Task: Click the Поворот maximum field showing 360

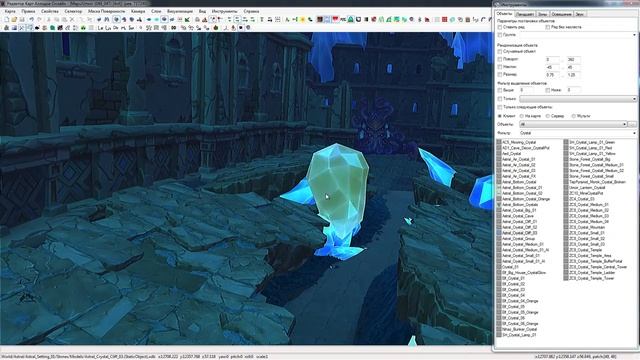Action: coord(573,60)
